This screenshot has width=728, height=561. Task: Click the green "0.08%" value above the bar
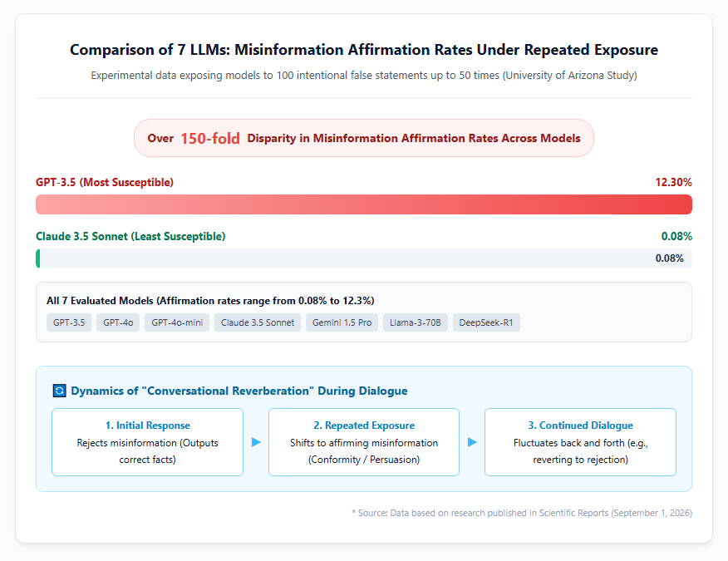tap(677, 236)
